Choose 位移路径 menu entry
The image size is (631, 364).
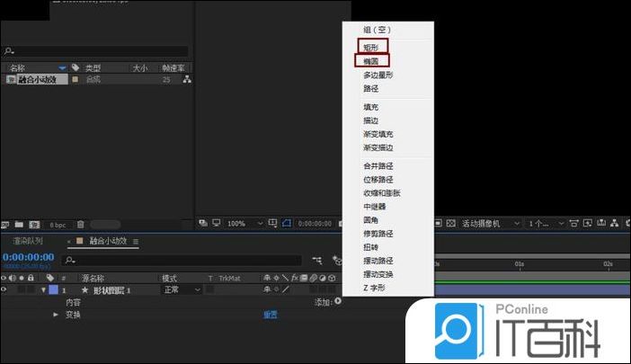(x=378, y=180)
